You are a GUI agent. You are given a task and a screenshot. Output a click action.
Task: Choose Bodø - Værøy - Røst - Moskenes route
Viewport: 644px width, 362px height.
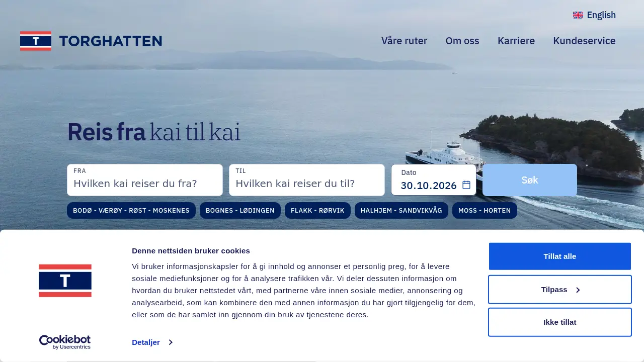(x=131, y=211)
